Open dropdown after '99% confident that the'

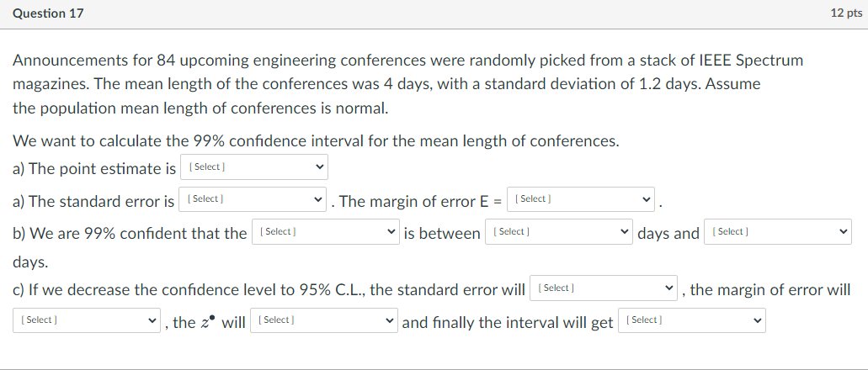[326, 233]
